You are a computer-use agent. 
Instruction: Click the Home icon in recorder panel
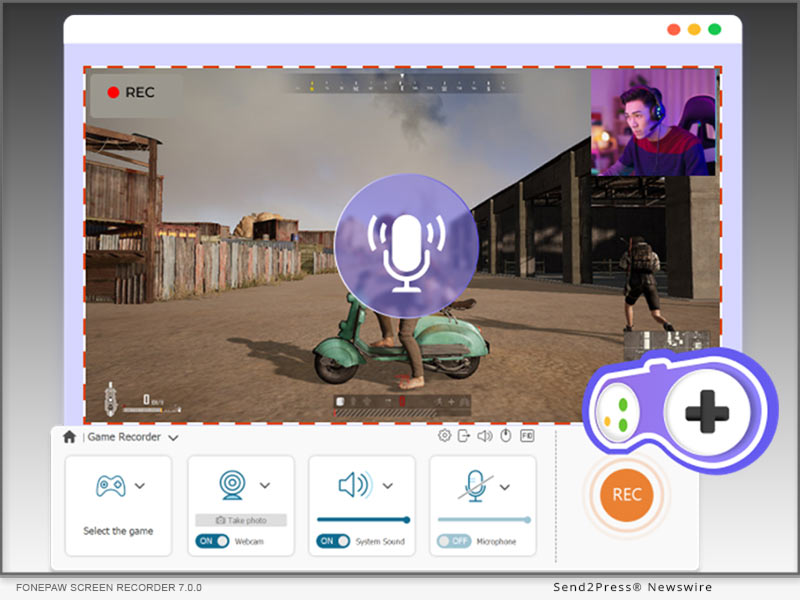pos(69,437)
